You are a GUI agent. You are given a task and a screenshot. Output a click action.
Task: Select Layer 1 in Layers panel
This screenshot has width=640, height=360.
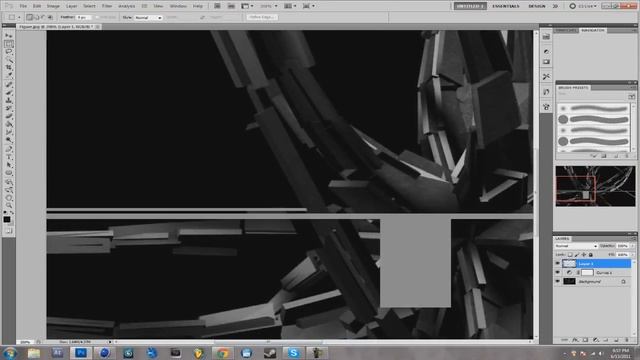[596, 264]
